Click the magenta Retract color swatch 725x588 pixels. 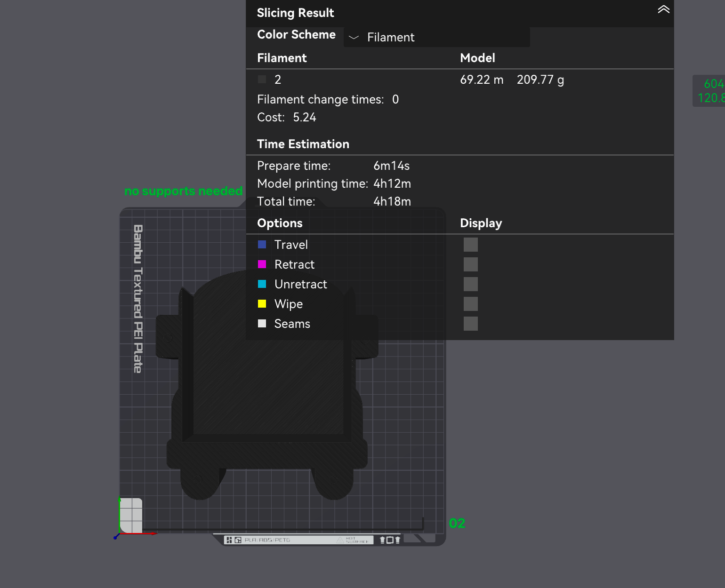[x=262, y=264]
